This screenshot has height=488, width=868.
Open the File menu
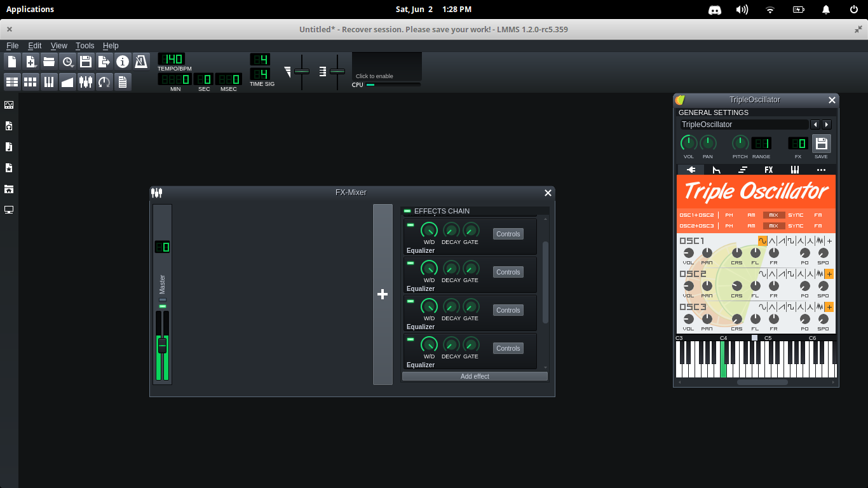tap(13, 46)
